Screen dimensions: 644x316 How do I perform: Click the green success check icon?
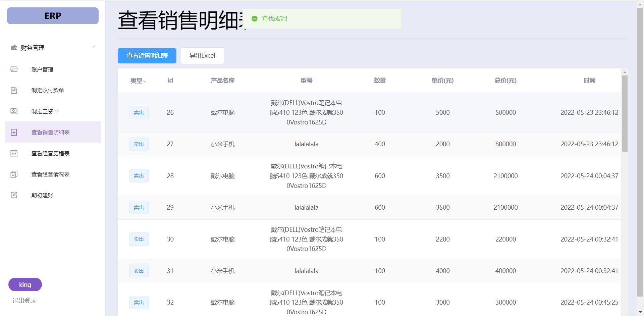click(255, 19)
